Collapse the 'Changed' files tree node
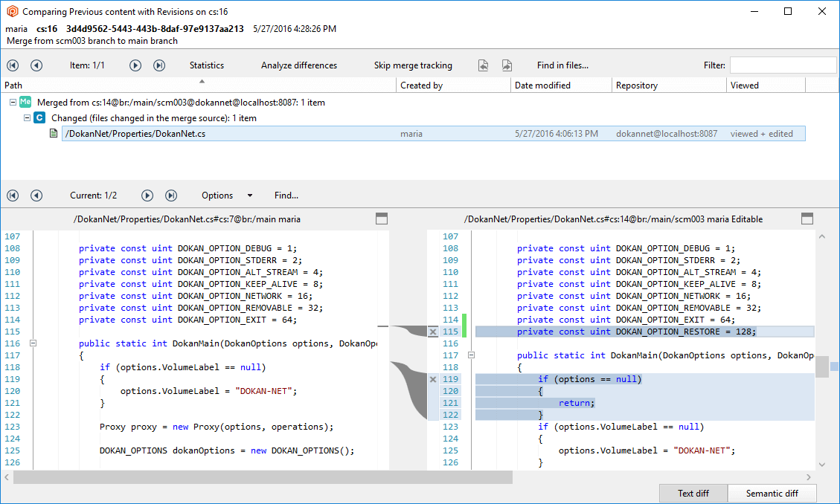The width and height of the screenshot is (840, 504). pyautogui.click(x=27, y=117)
